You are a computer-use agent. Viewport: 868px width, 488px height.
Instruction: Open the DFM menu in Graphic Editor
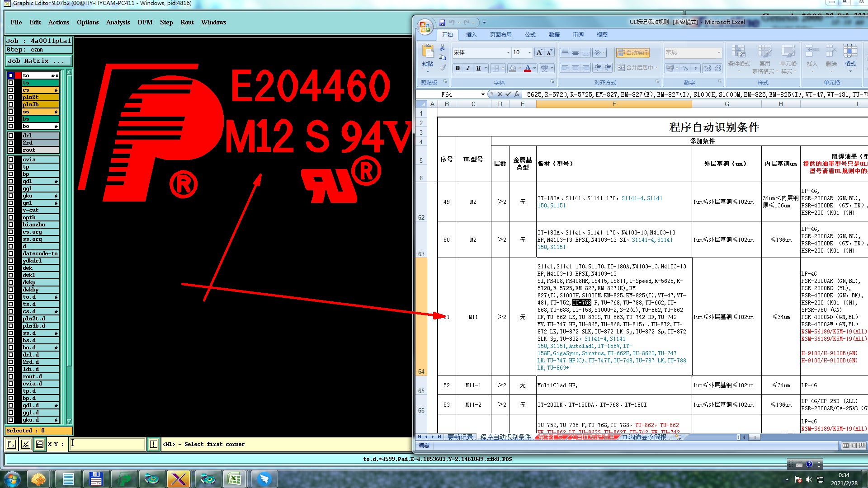tap(145, 22)
